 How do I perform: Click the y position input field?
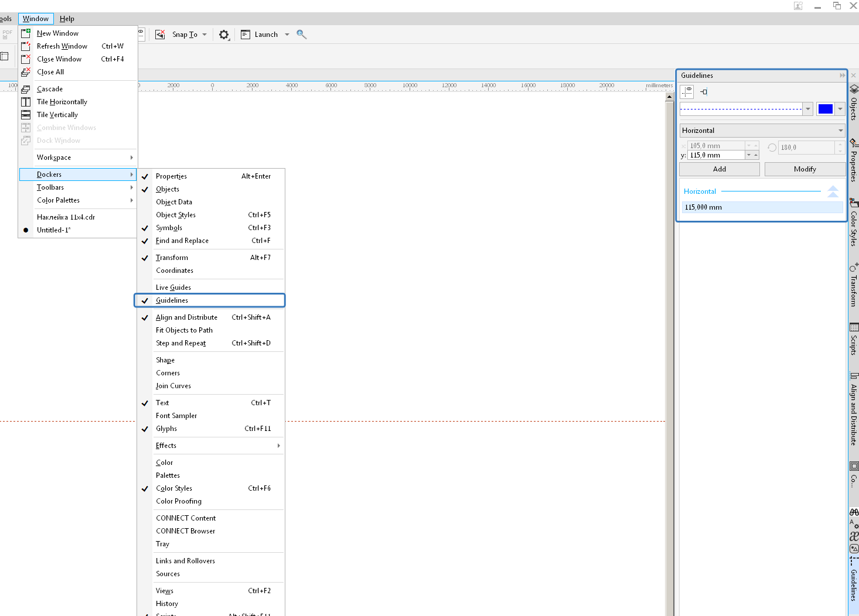[716, 155]
